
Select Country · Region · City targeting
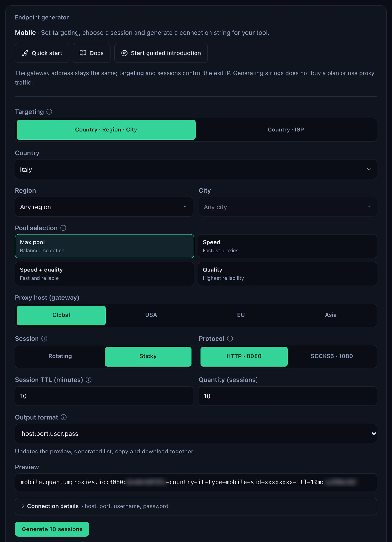click(x=106, y=130)
